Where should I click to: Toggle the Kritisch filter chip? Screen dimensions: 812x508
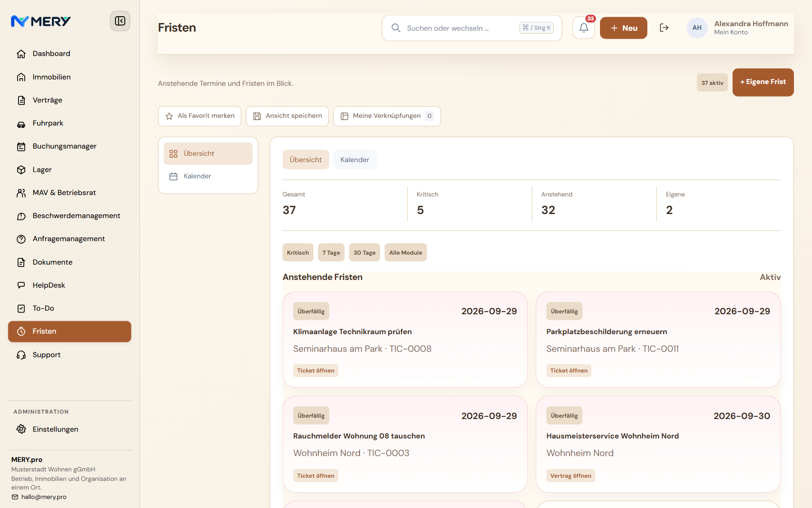tap(298, 252)
